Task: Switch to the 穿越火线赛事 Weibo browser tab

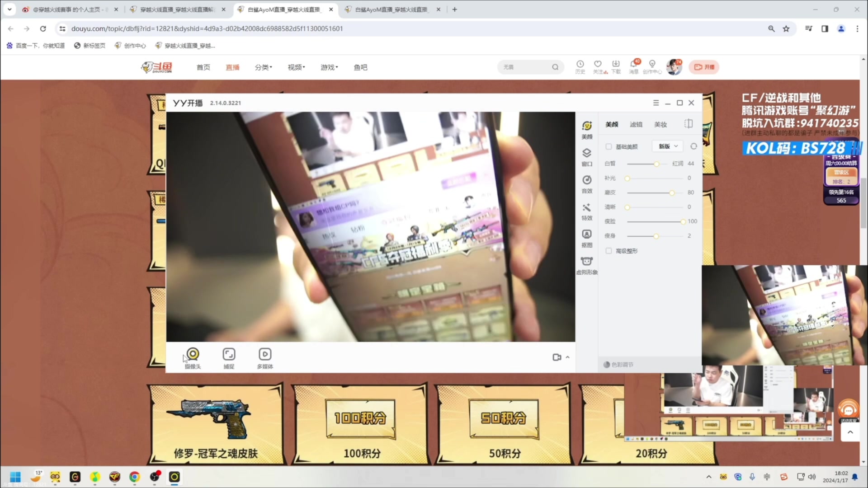Action: coord(70,9)
